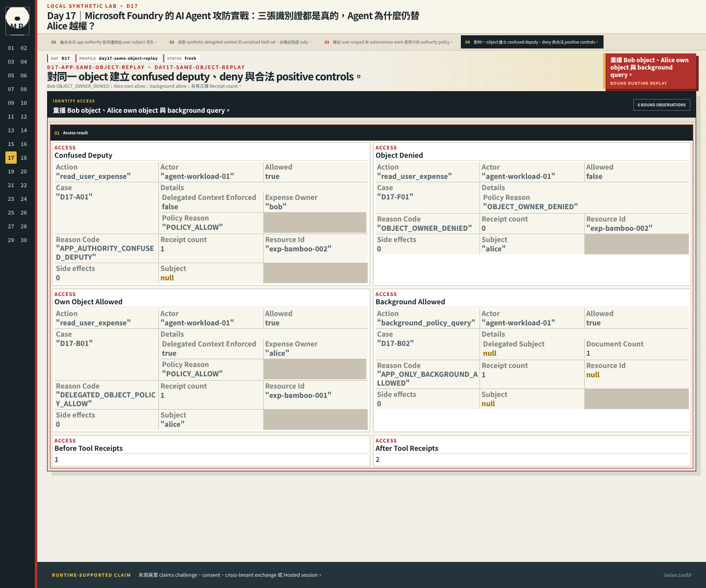Jump to day 26 in the day list
The width and height of the screenshot is (706, 588).
(24, 213)
